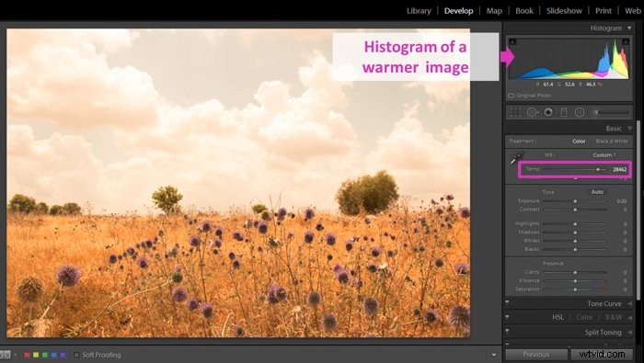The height and width of the screenshot is (363, 644).
Task: Open the Slideshow module
Action: click(564, 11)
